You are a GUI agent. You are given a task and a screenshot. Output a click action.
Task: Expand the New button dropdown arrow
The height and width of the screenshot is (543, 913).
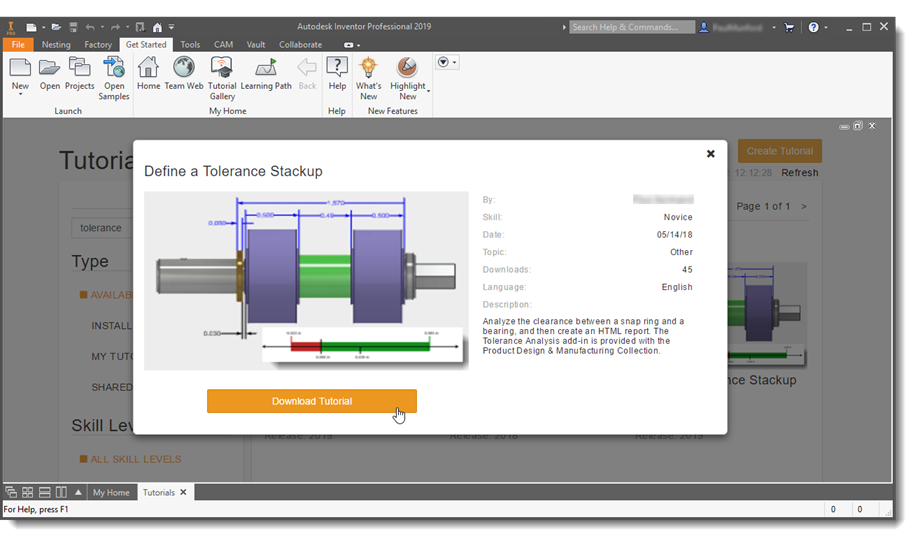tap(20, 94)
